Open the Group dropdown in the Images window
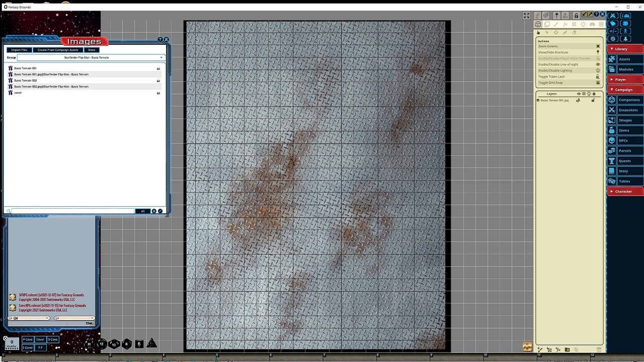Viewport: 644px width, 362px height. click(161, 57)
